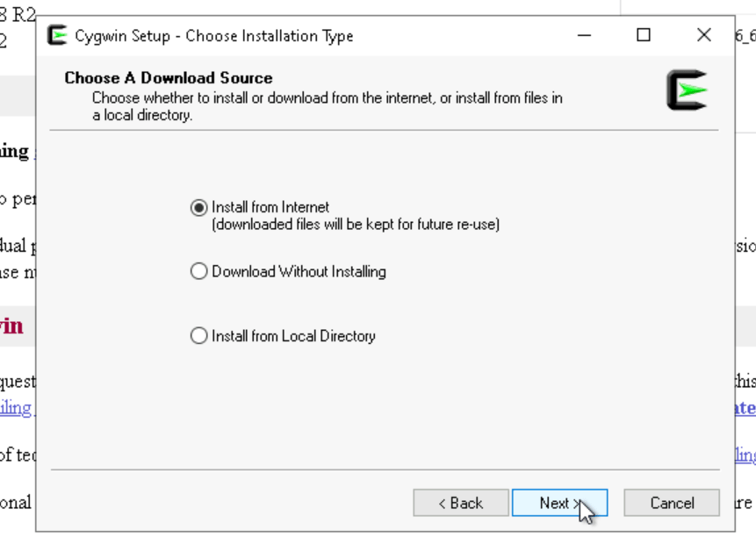The height and width of the screenshot is (545, 756).
Task: Choose the Download Without Installing radio button
Action: (x=199, y=272)
